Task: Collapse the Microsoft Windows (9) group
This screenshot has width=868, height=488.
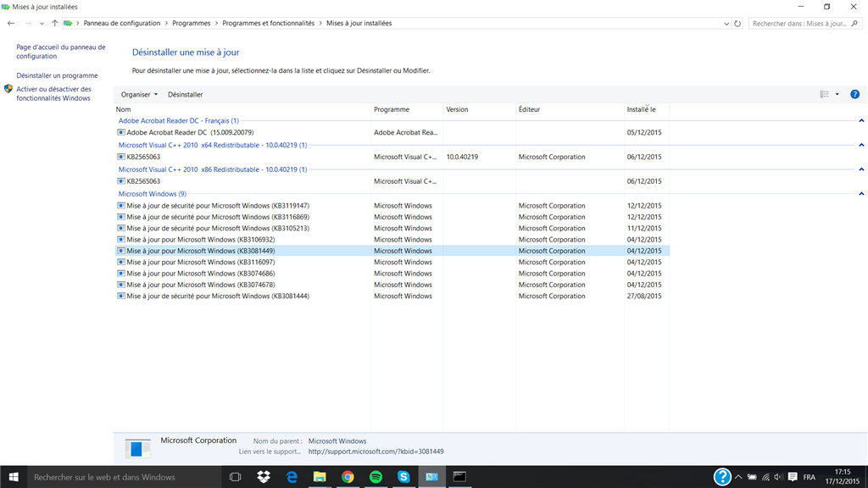Action: [861, 194]
